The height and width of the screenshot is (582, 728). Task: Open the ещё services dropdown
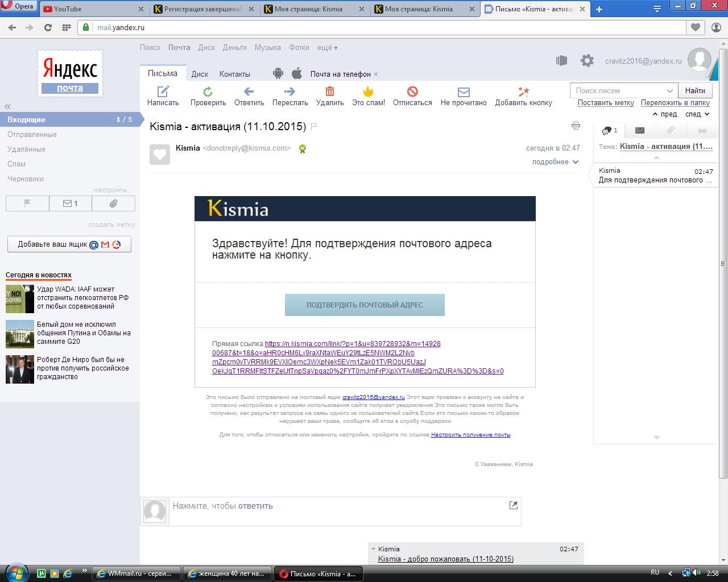(327, 48)
